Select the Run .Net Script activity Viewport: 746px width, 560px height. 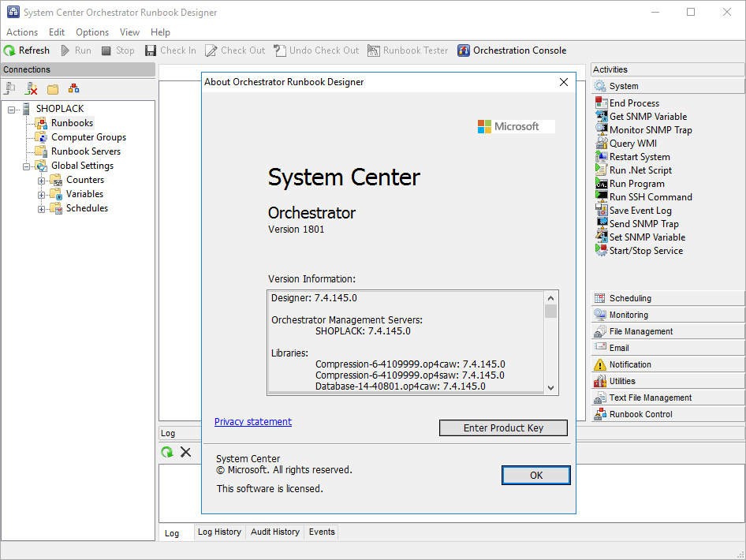pyautogui.click(x=634, y=170)
